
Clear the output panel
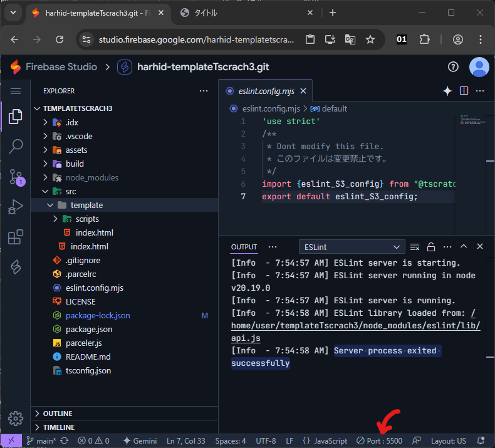(415, 247)
